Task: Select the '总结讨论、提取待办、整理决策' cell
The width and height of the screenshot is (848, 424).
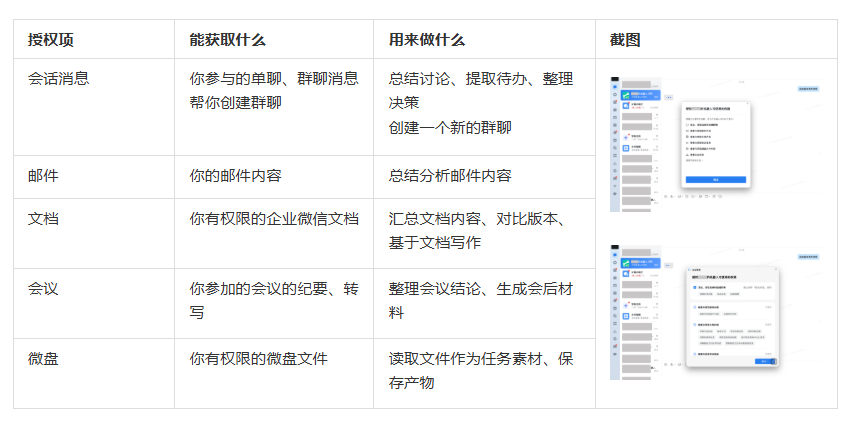Action: point(485,107)
